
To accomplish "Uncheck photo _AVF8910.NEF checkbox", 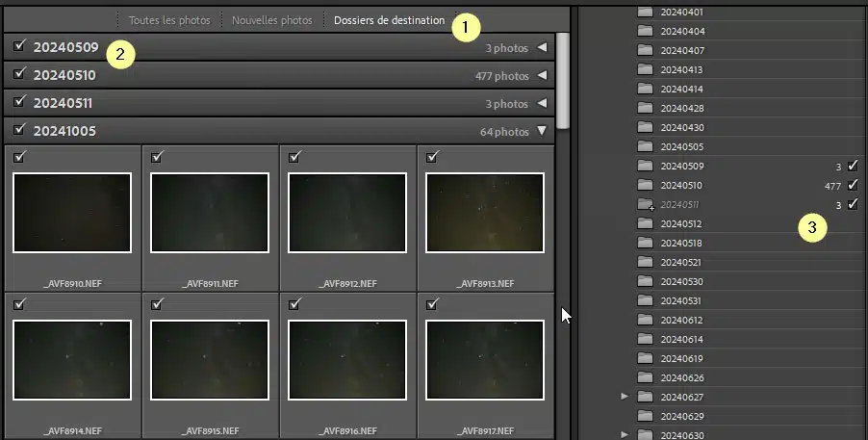I will pos(19,157).
